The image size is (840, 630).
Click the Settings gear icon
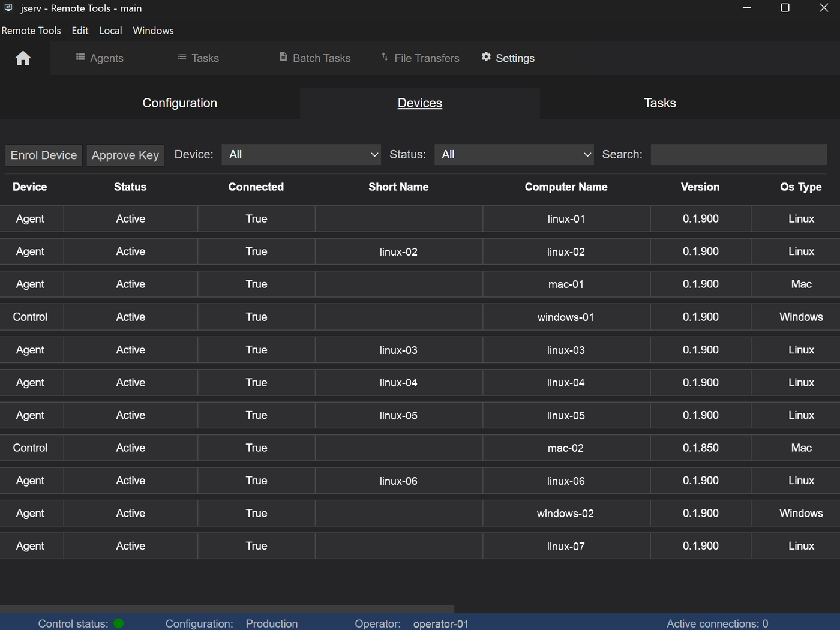486,57
